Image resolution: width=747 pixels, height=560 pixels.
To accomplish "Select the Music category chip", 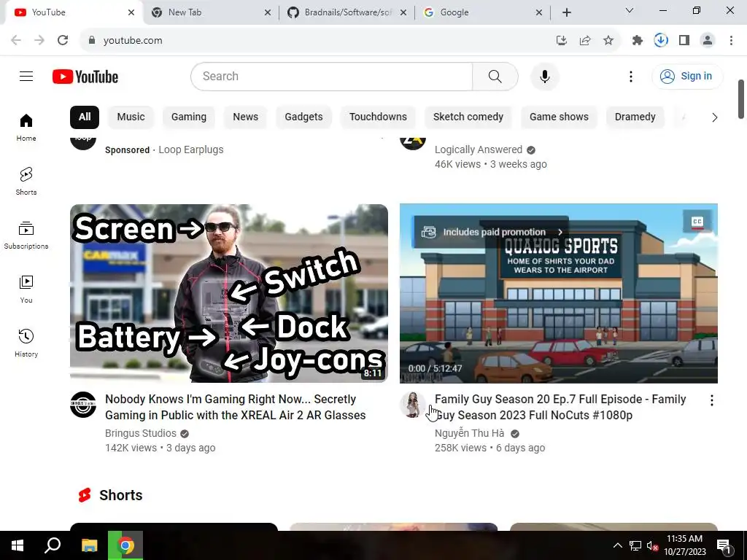I will click(131, 117).
